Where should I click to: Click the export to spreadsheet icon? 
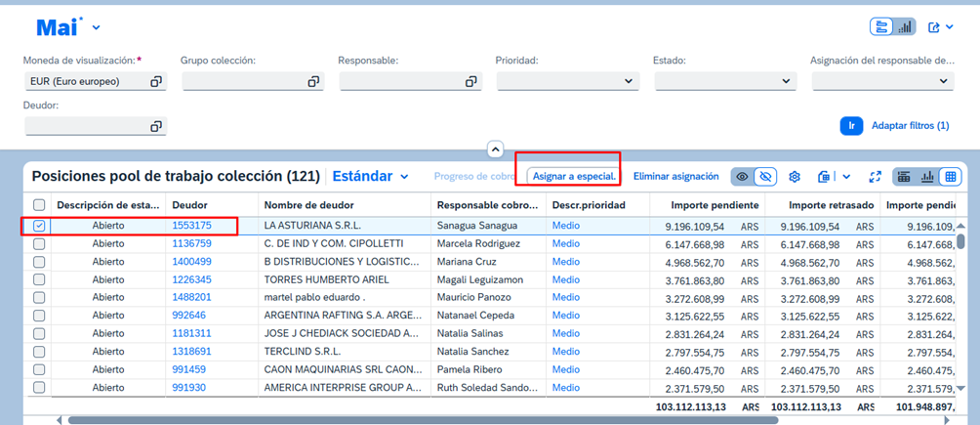pos(825,177)
